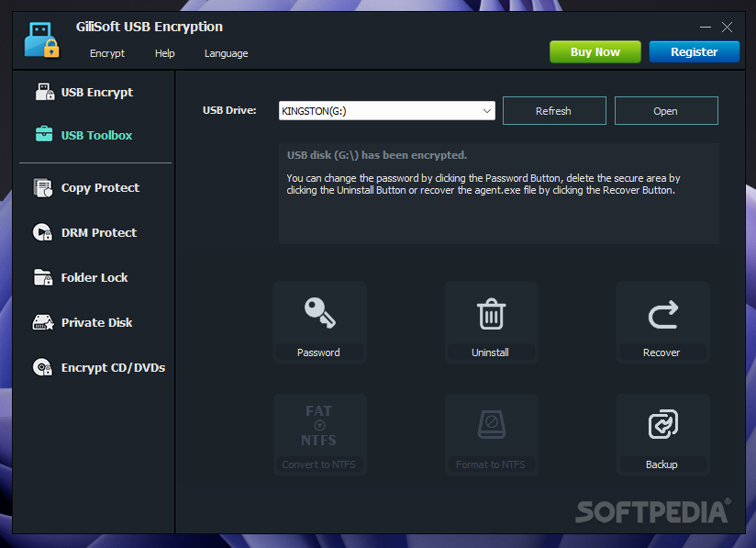Screen dimensions: 756x548
Task: Click the Open button
Action: point(666,111)
